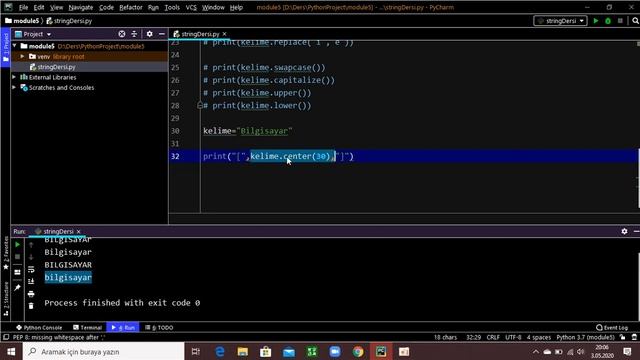Select the 4: Run tool tab
The image size is (640, 360).
123,327
